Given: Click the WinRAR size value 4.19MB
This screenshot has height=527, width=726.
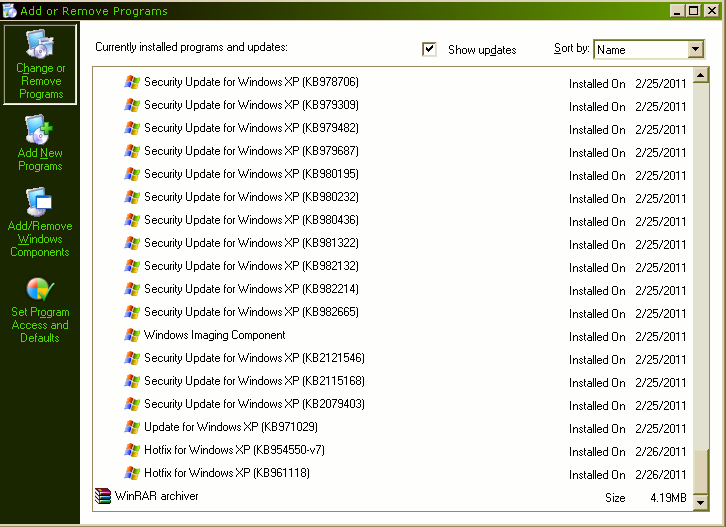Looking at the screenshot, I should (668, 498).
